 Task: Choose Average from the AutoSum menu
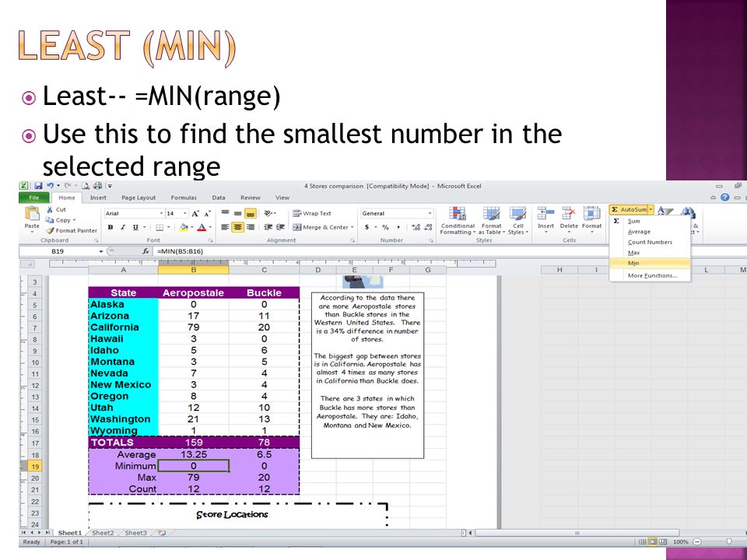(650, 232)
